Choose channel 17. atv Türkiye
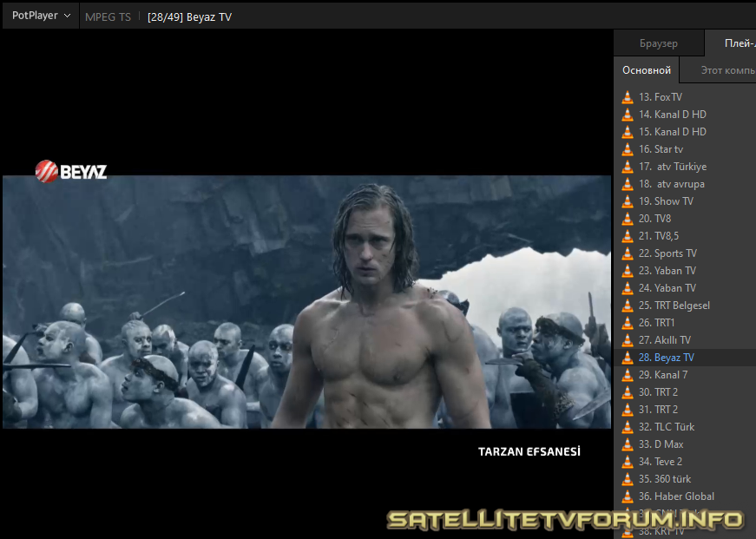 pyautogui.click(x=685, y=167)
